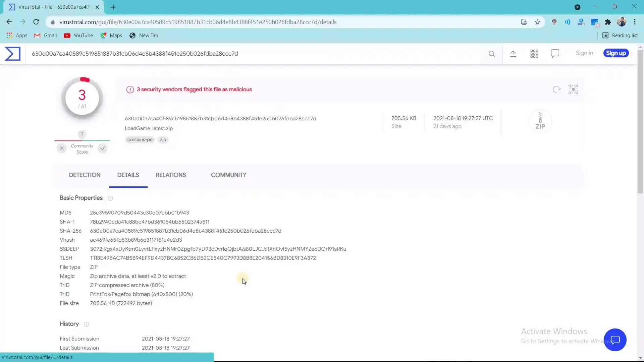Open the Reading list panel
Image resolution: width=644 pixels, height=362 pixels.
click(x=620, y=36)
